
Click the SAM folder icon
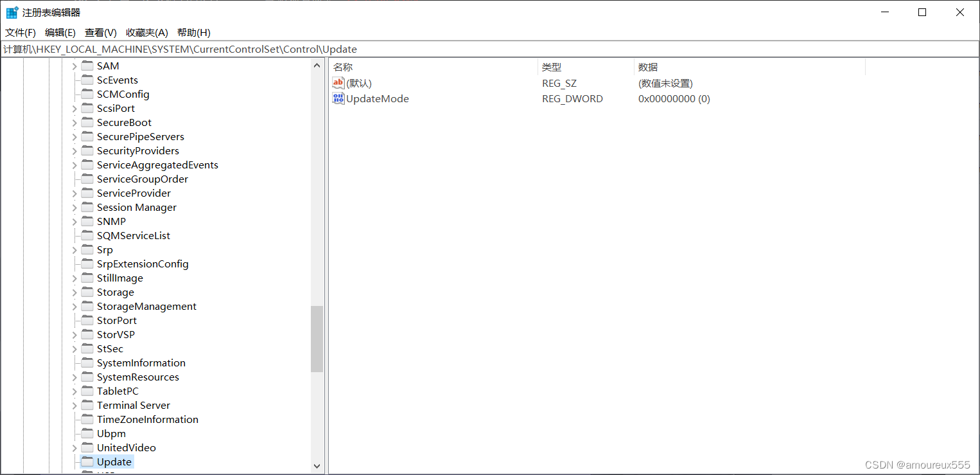coord(87,66)
